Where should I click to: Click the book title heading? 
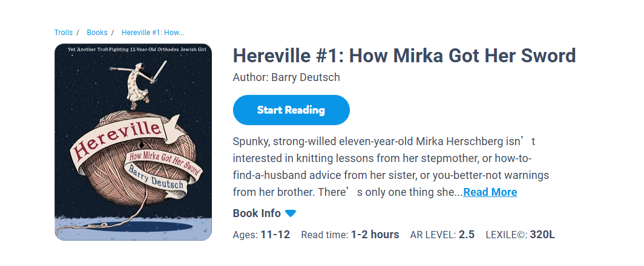click(x=404, y=56)
